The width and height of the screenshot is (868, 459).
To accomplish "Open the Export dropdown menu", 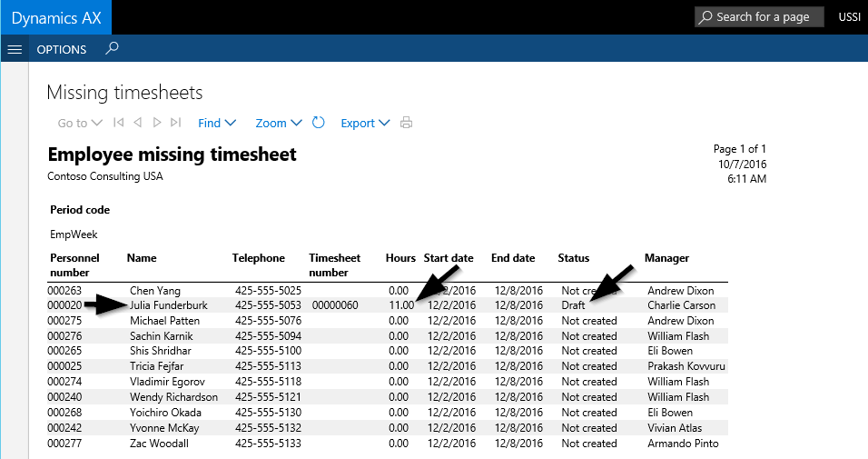I will [x=365, y=123].
